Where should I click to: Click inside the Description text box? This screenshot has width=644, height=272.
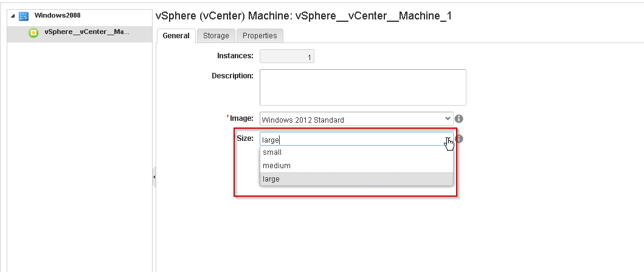pos(362,87)
